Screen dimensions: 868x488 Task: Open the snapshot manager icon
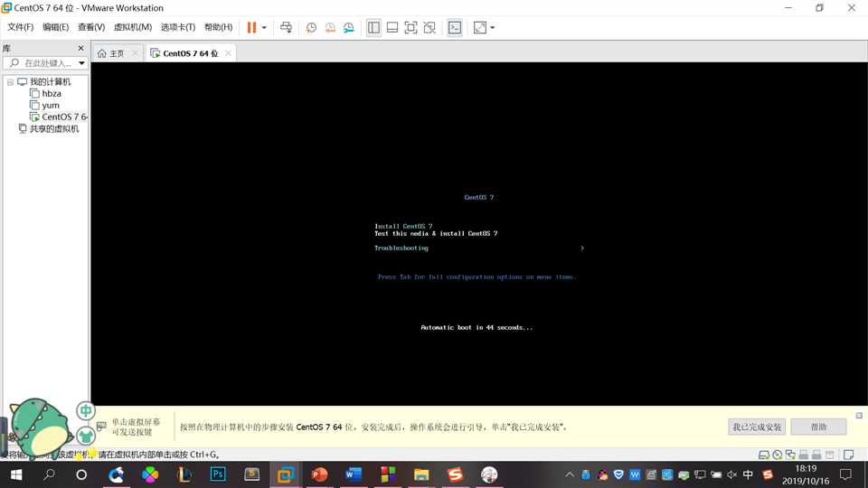click(349, 27)
